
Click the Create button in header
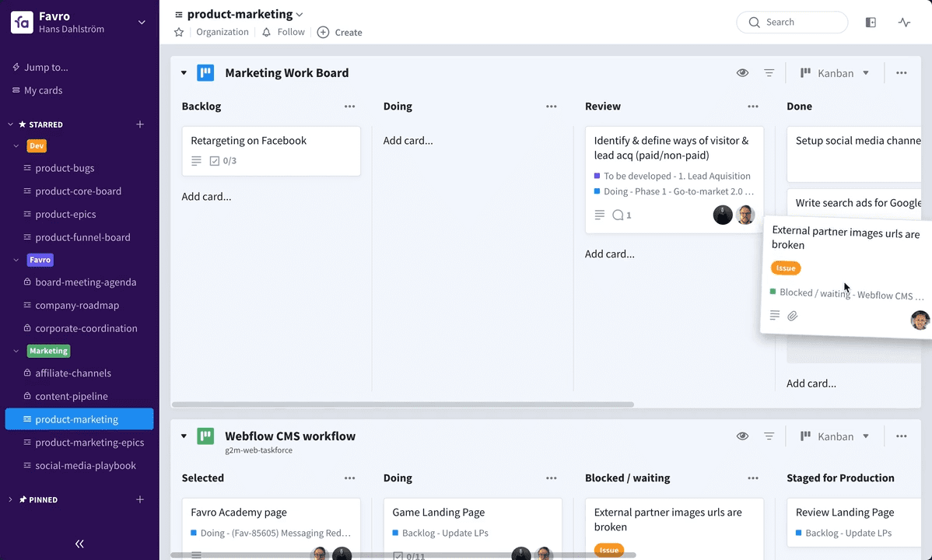pyautogui.click(x=340, y=32)
